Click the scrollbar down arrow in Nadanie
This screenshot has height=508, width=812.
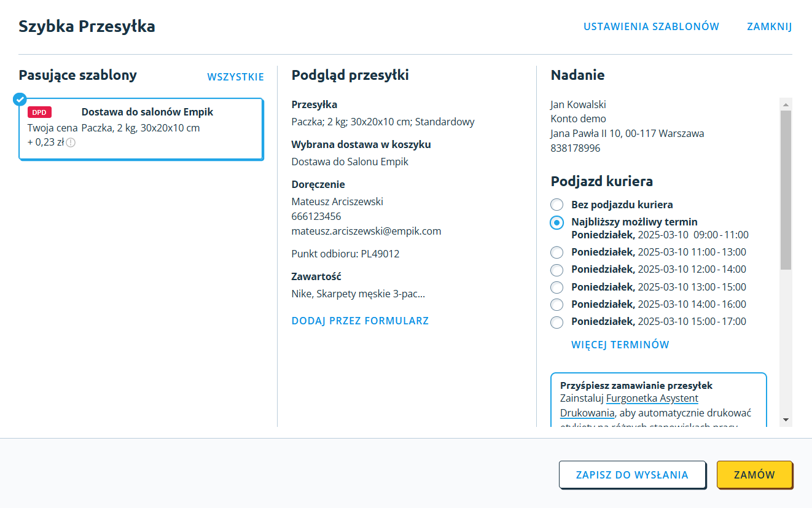click(x=786, y=420)
